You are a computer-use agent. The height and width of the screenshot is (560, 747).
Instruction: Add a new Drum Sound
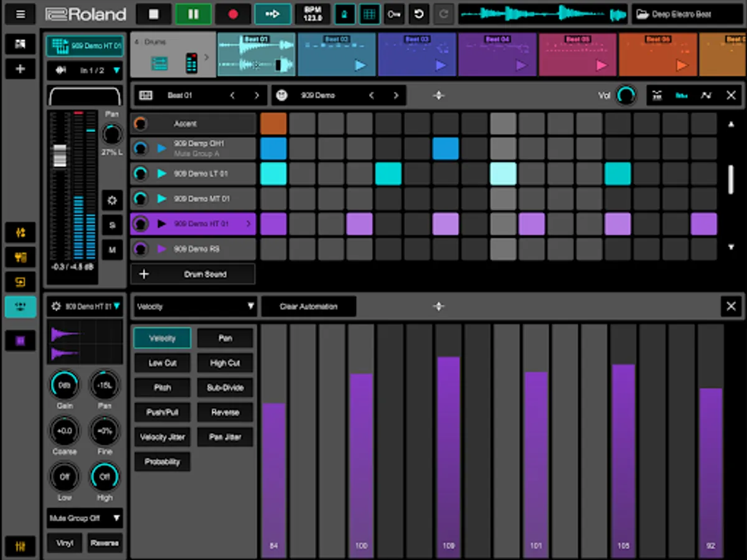click(x=193, y=274)
